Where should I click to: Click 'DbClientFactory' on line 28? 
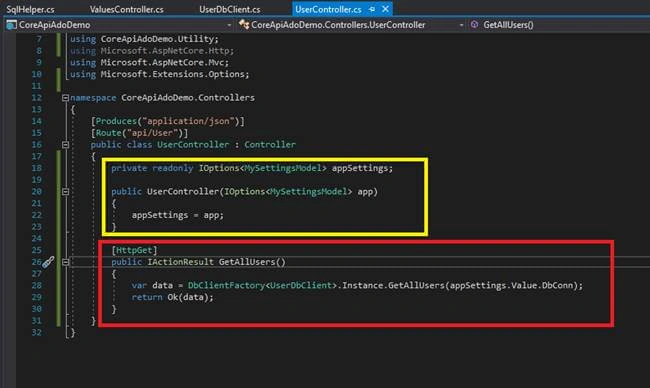(226, 285)
